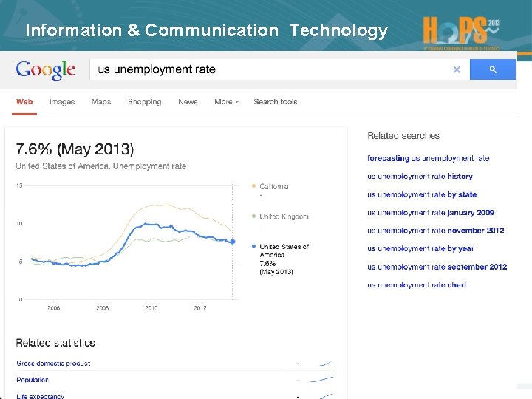Toggle the California series in the legend
The width and height of the screenshot is (532, 399).
pyautogui.click(x=273, y=186)
